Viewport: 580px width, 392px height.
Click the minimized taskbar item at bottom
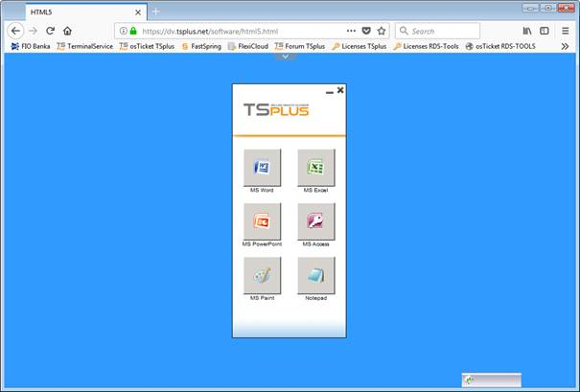pyautogui.click(x=492, y=380)
